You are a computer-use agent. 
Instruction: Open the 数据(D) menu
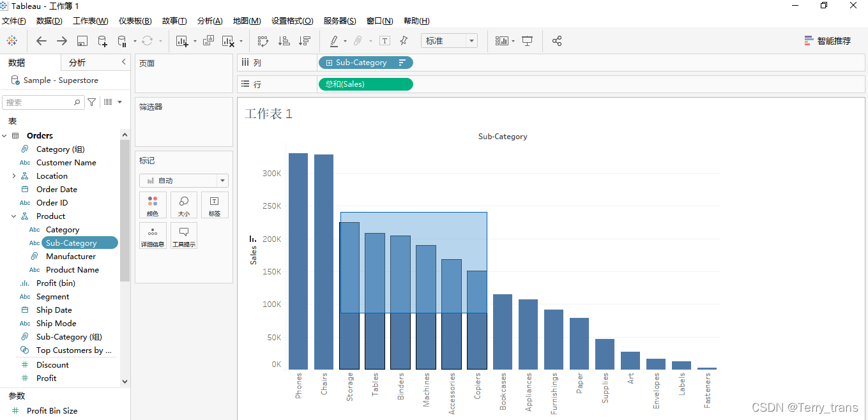(49, 21)
